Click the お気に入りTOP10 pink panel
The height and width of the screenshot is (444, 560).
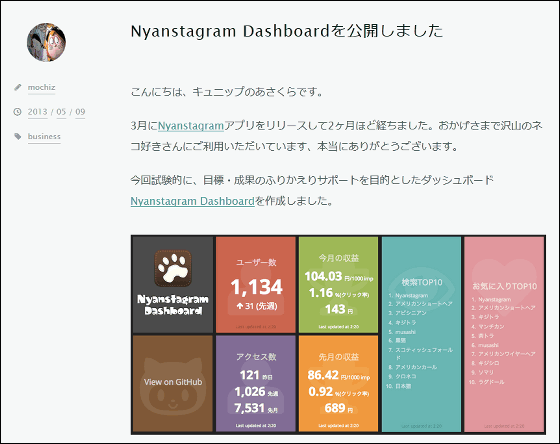[504, 334]
